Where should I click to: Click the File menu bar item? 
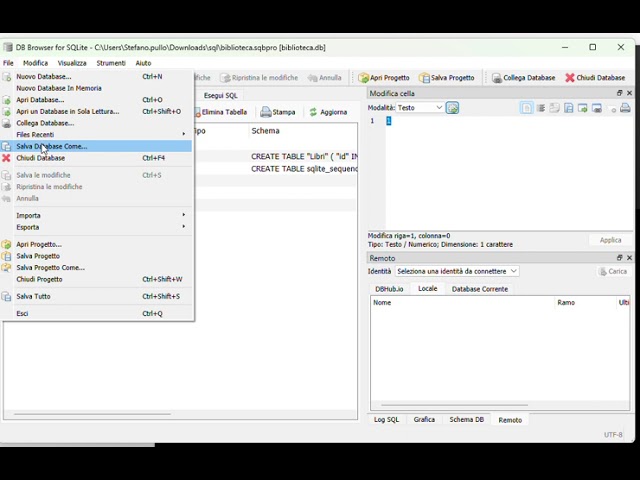pos(8,63)
